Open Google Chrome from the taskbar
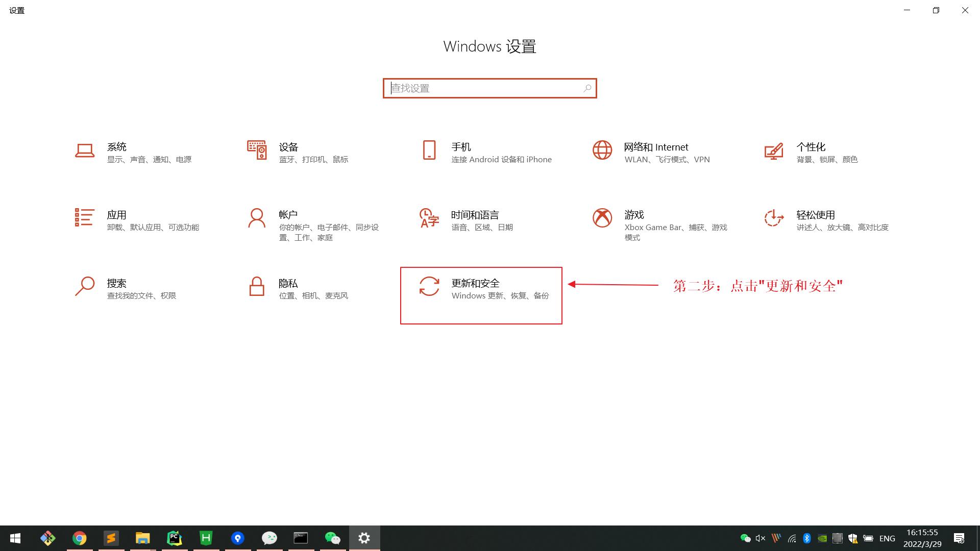 point(80,538)
